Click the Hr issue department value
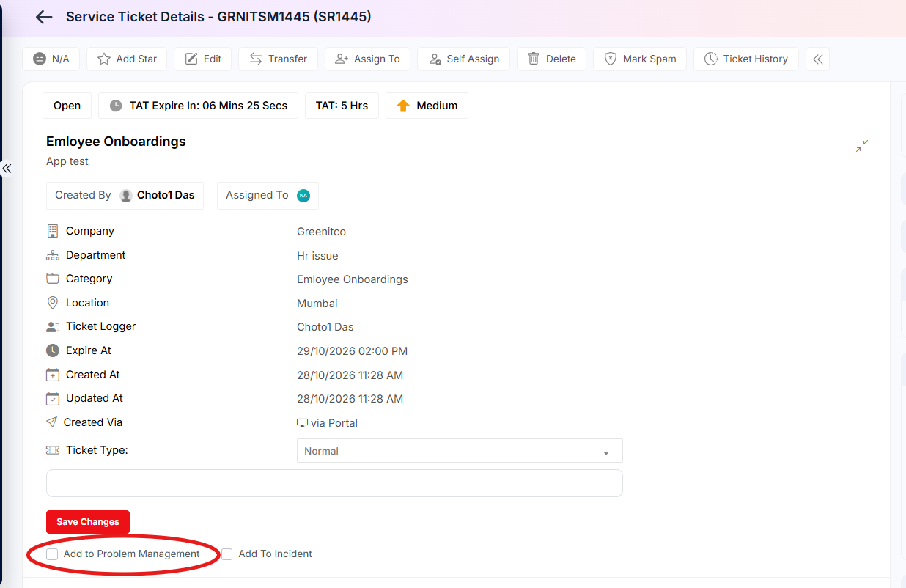Screen dimensions: 906x588 (x=317, y=256)
